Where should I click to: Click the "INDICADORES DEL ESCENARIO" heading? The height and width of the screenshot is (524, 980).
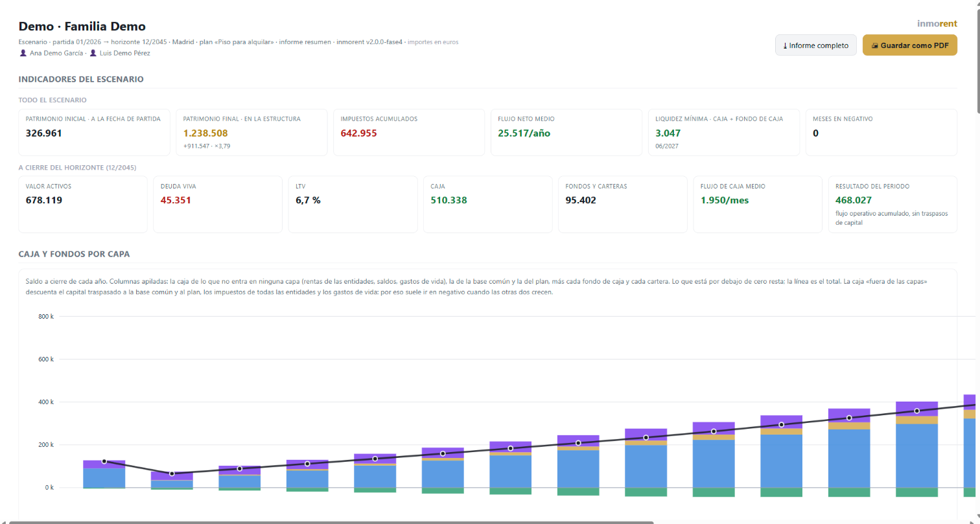click(x=81, y=79)
